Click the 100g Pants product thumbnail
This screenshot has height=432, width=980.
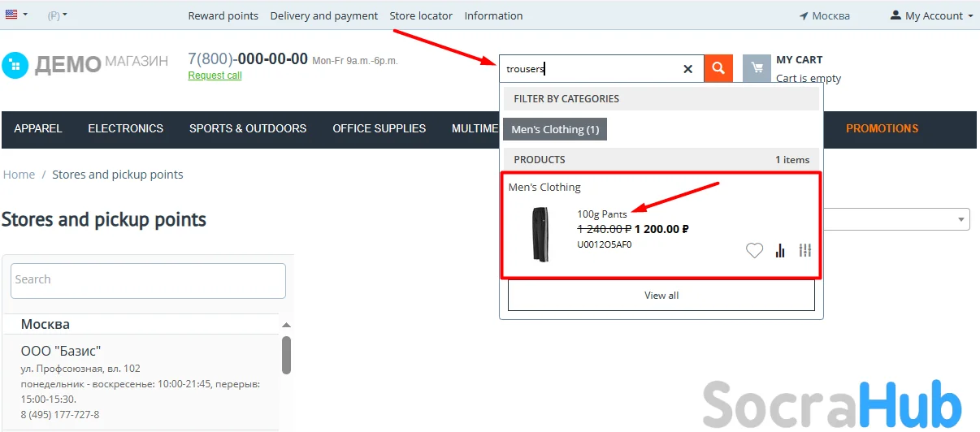[540, 234]
